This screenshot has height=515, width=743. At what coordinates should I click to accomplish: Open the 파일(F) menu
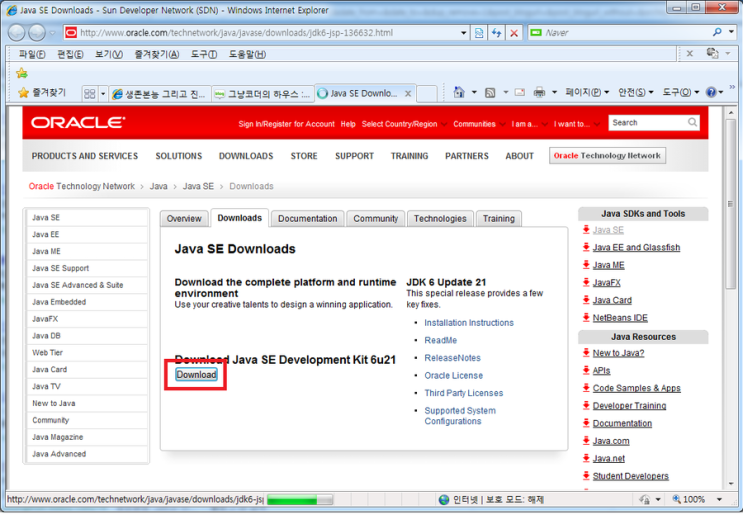(32, 54)
